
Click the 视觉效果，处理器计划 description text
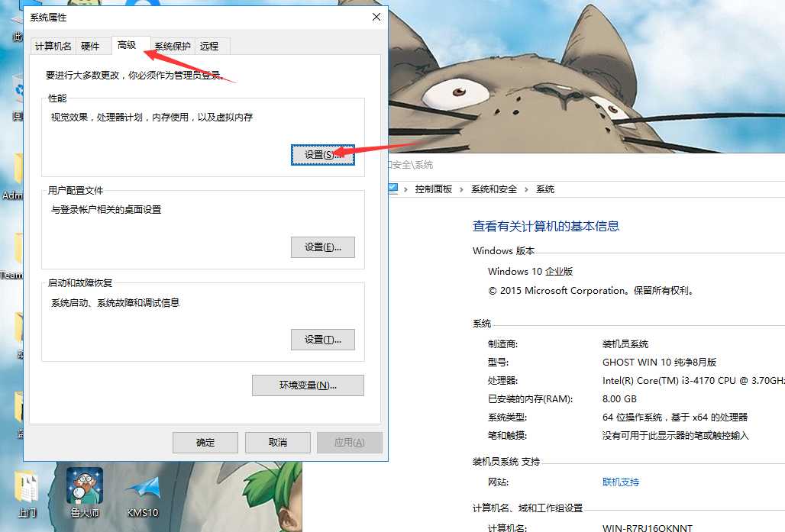click(x=152, y=117)
